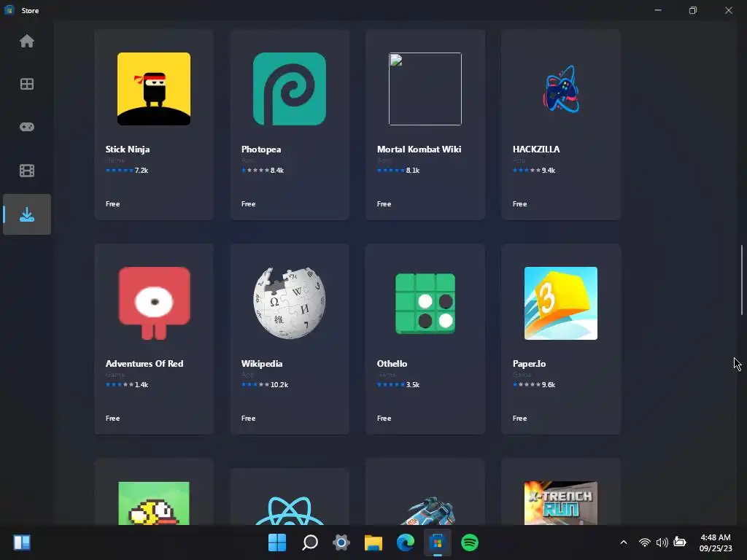Open the React atom logo app
Viewport: 747px width, 560px height.
[290, 510]
